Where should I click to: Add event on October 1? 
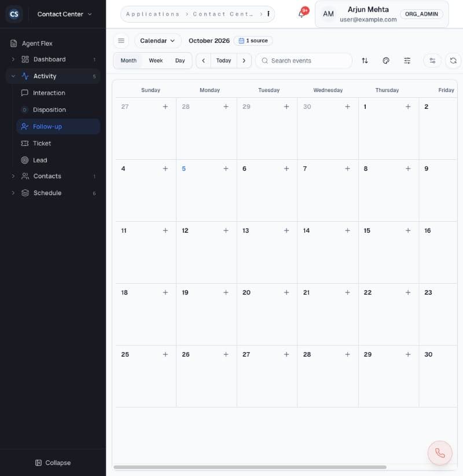tap(408, 107)
